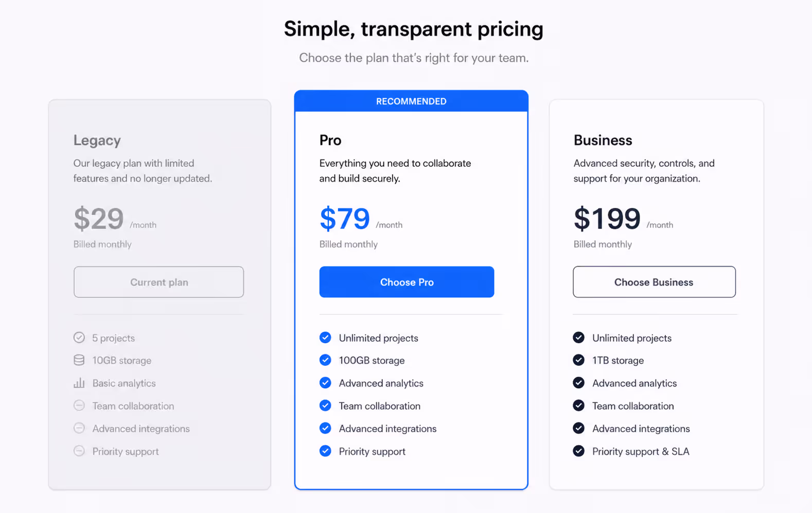
Task: Click the dark check beside 1TB storage
Action: point(578,360)
